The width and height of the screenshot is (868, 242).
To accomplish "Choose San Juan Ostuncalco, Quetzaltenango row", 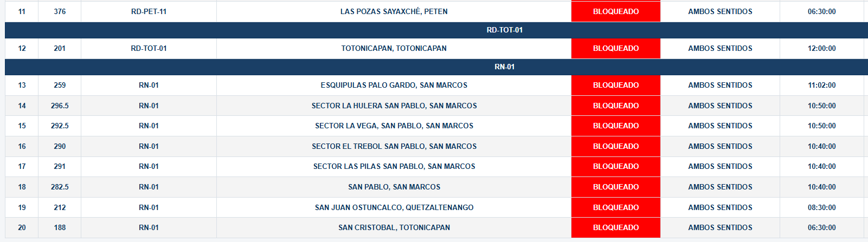I will click(x=436, y=207).
